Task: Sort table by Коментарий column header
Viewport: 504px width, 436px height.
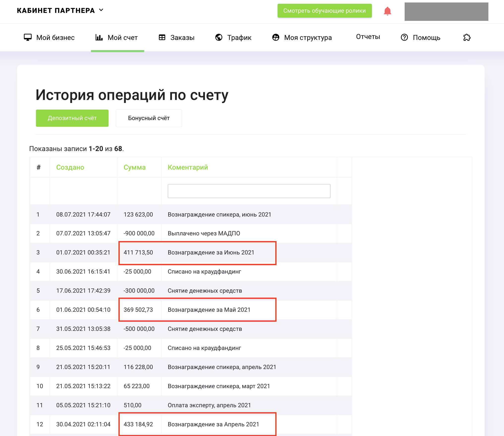Action: coord(188,167)
